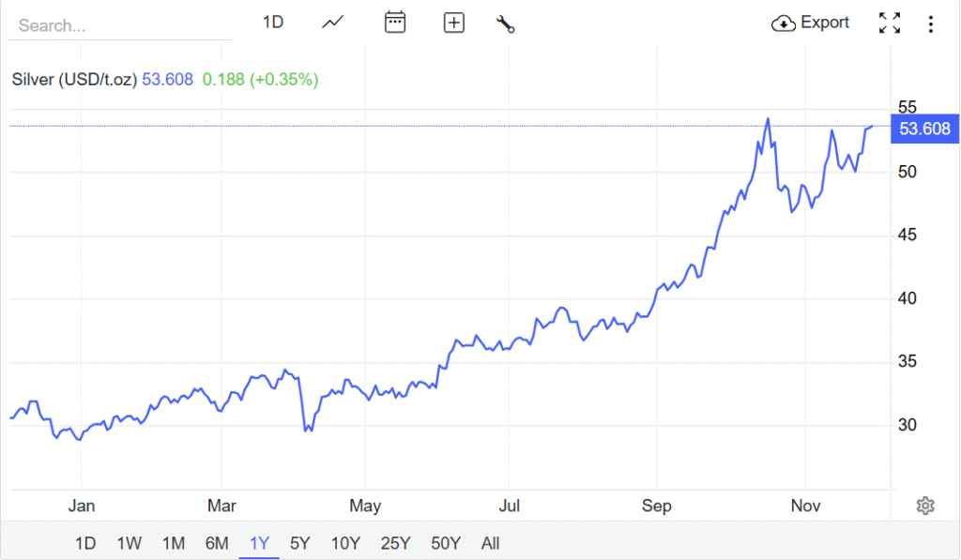This screenshot has height=560, width=961.
Task: Show All available price history
Action: [490, 543]
